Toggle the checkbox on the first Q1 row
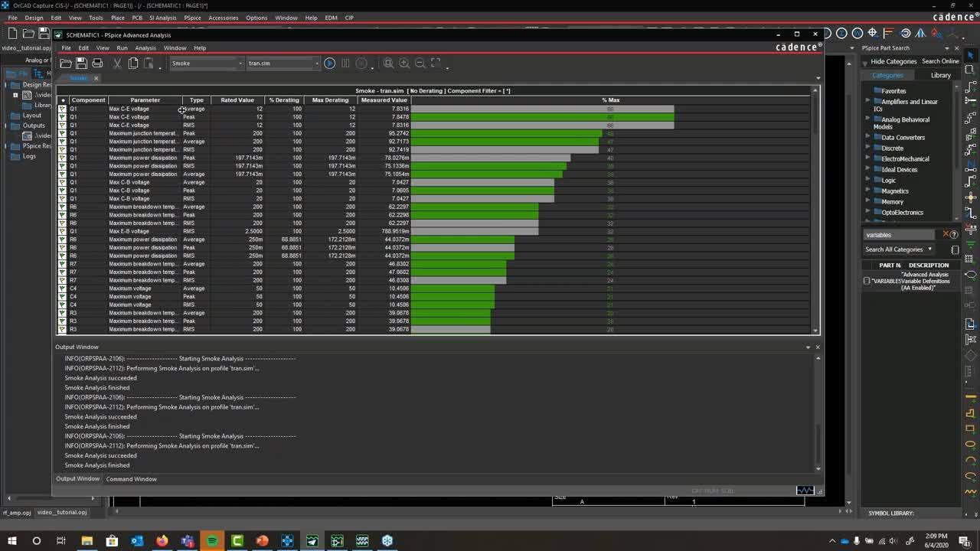This screenshot has width=980, height=551. 63,108
